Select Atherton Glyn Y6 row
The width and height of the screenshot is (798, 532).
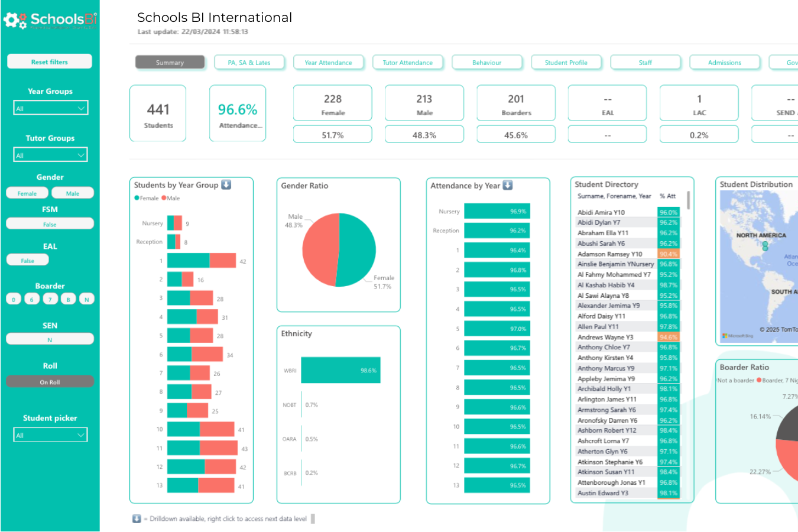(x=617, y=451)
